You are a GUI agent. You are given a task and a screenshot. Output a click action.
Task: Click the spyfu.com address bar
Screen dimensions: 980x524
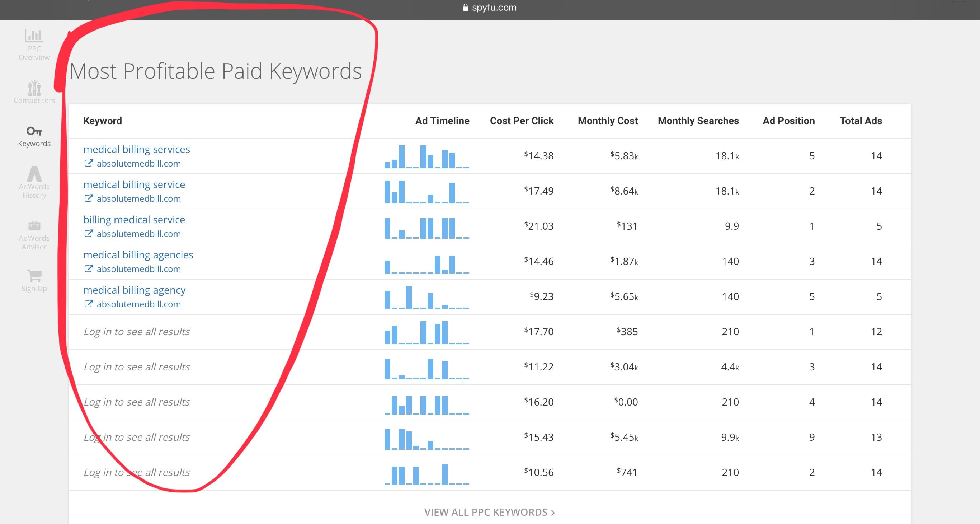(494, 7)
